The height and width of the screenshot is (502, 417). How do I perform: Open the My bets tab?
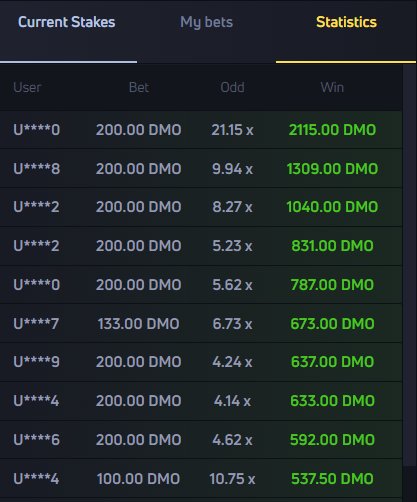click(x=206, y=23)
